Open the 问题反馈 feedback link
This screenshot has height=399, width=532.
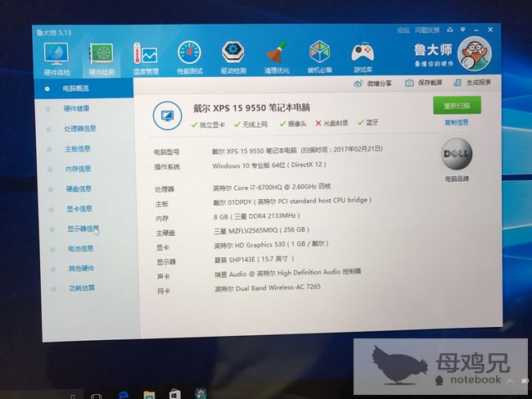pyautogui.click(x=427, y=30)
